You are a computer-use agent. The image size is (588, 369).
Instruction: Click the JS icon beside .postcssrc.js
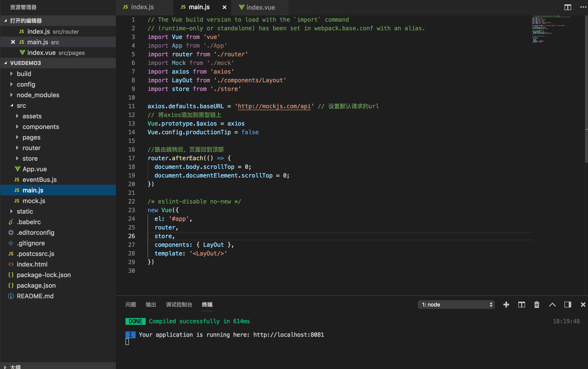click(11, 254)
